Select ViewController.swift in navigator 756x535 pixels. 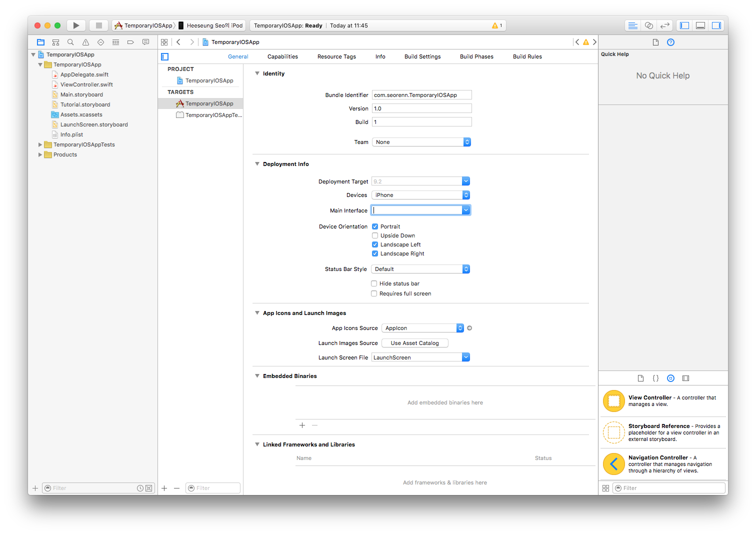[x=86, y=84]
